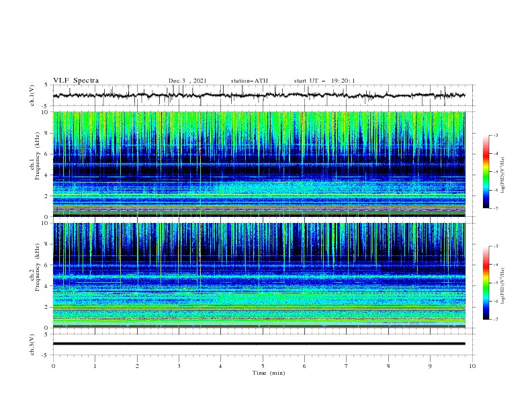Click the '-5' label on ch.1 color bar

point(495,172)
